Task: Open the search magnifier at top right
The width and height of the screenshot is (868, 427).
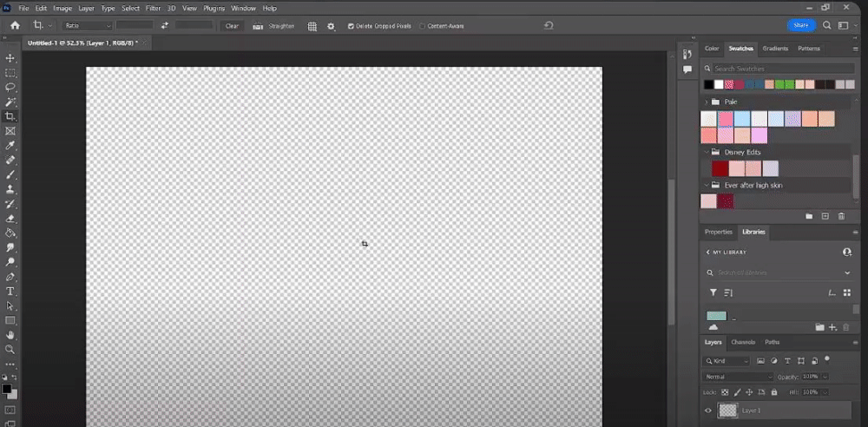Action: (x=826, y=25)
